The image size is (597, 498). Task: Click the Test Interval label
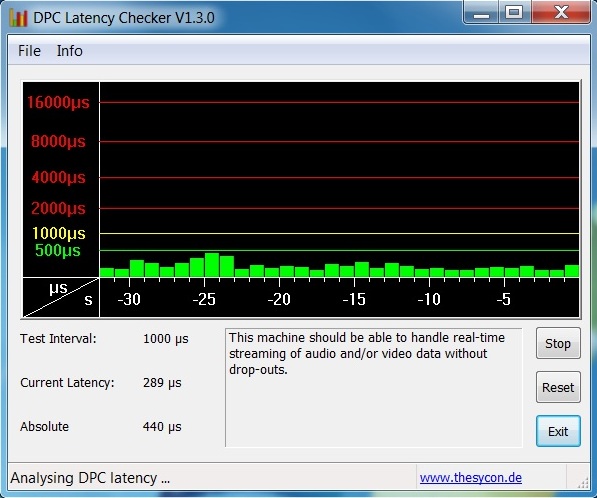click(x=58, y=338)
